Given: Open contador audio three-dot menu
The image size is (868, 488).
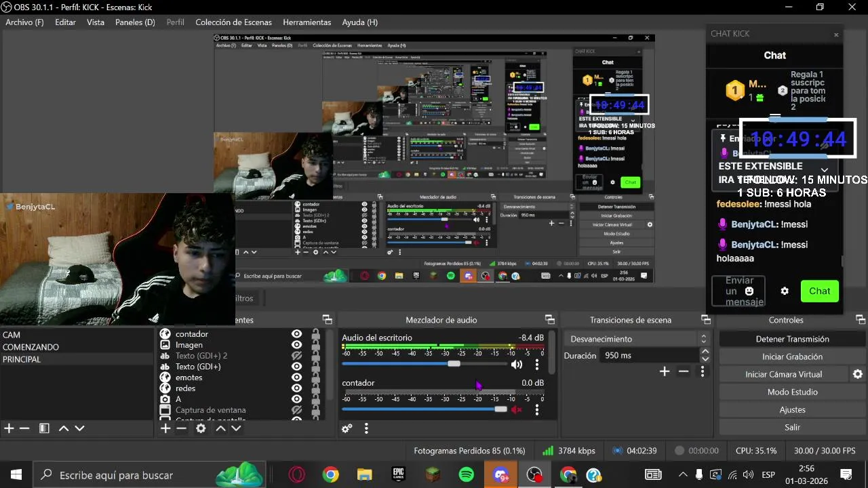Looking at the screenshot, I should click(x=537, y=409).
